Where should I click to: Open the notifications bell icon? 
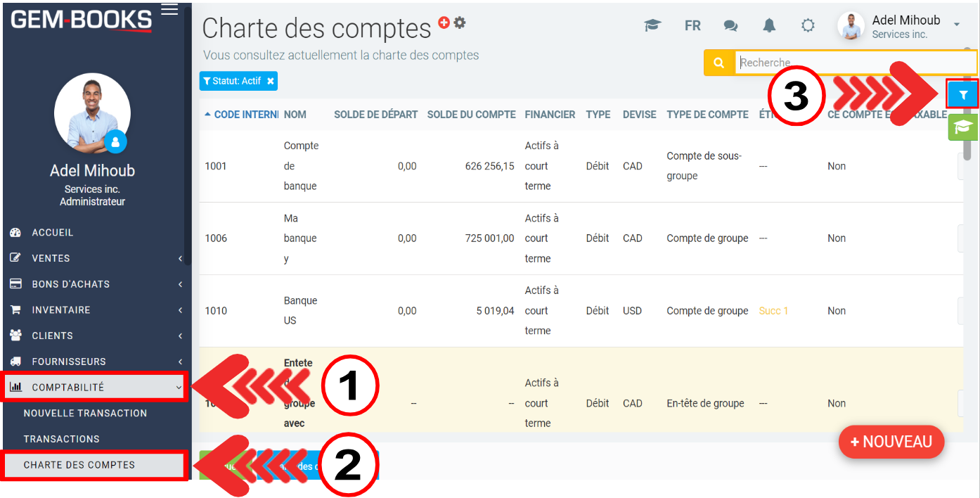(769, 26)
